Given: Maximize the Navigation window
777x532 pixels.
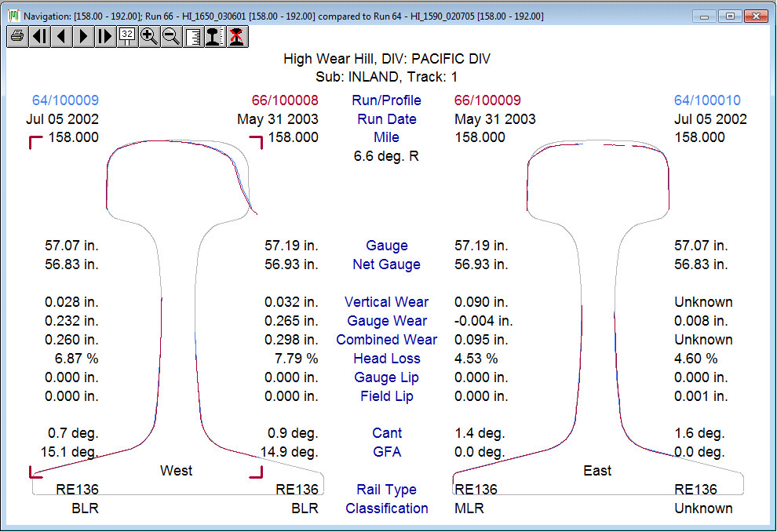Looking at the screenshot, I should 730,16.
